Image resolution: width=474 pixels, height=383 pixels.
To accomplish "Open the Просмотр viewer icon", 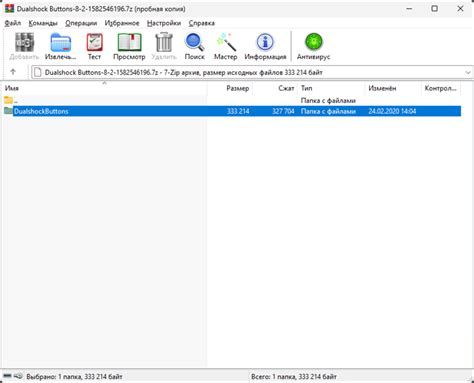I will click(129, 43).
